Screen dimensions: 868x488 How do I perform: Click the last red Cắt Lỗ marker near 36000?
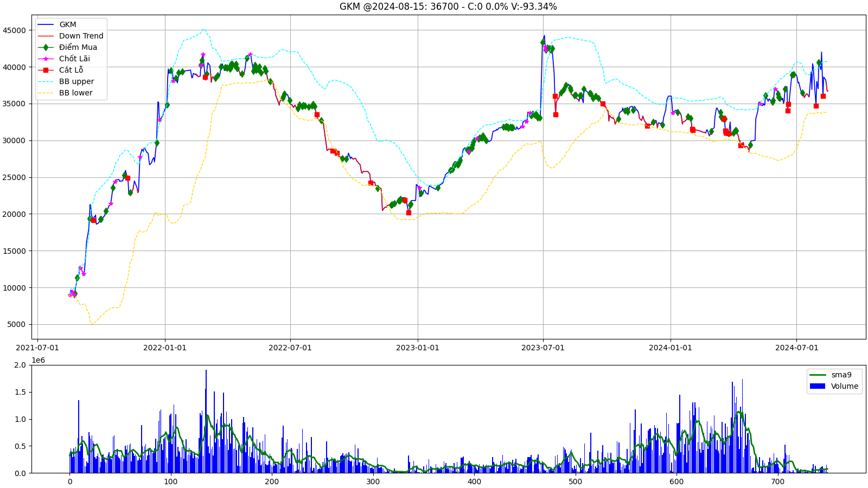823,96
